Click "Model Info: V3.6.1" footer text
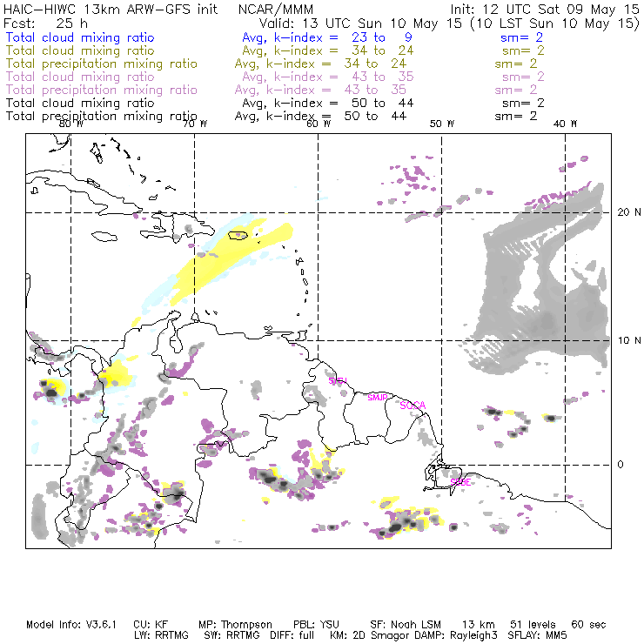The width and height of the screenshot is (644, 644). 71,625
